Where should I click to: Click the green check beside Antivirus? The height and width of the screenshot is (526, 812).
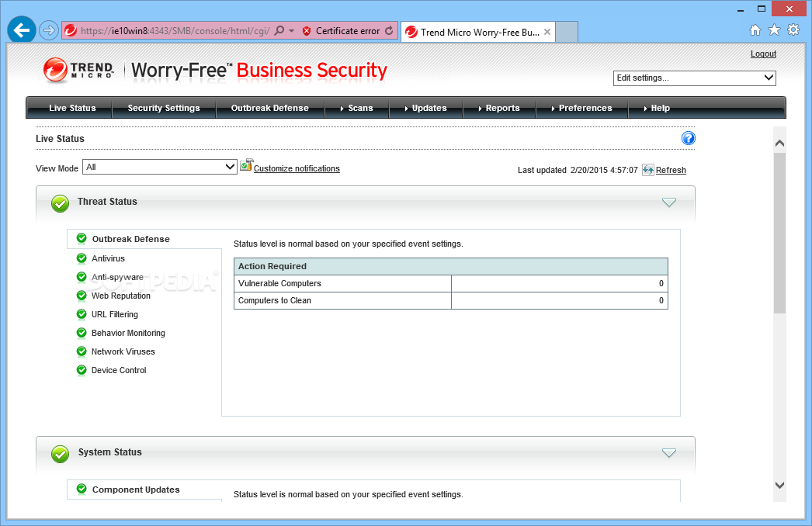[82, 258]
